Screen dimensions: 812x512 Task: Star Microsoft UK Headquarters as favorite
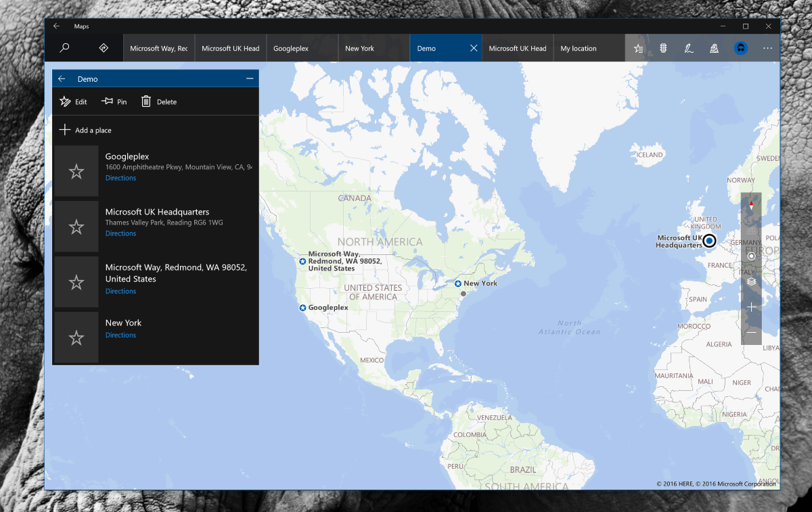tap(76, 226)
